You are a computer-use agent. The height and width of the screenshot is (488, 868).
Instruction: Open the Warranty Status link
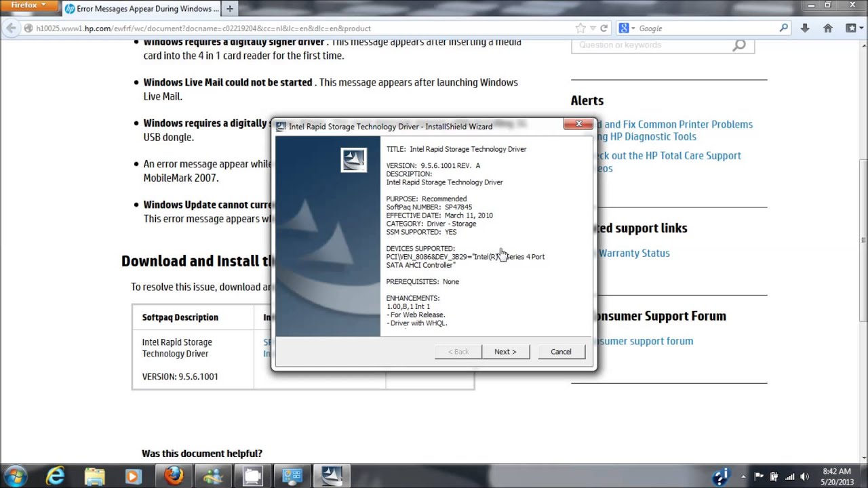(633, 253)
